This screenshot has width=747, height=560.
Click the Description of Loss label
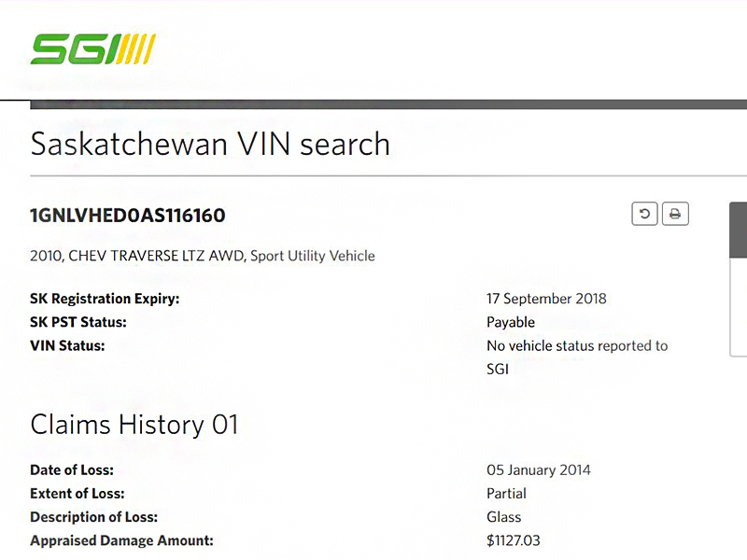[94, 517]
